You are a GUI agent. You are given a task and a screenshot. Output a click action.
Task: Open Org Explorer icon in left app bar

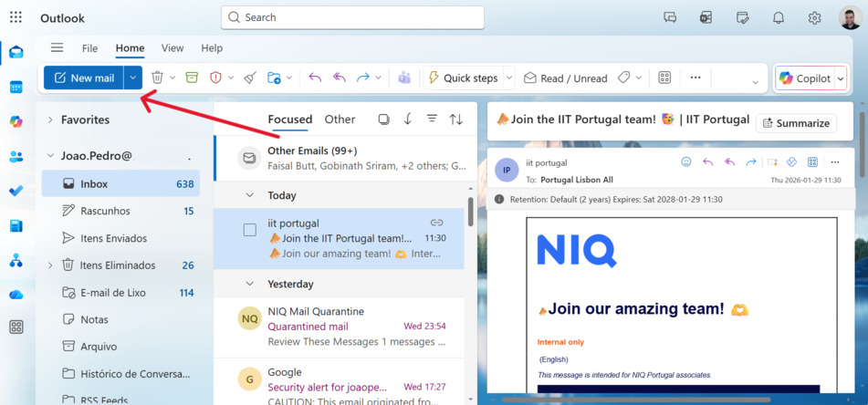click(16, 260)
